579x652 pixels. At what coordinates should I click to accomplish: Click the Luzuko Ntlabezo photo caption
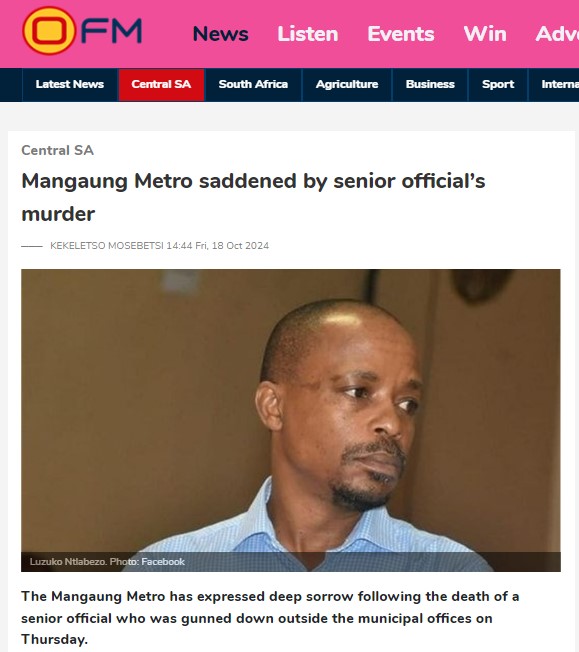[x=107, y=562]
